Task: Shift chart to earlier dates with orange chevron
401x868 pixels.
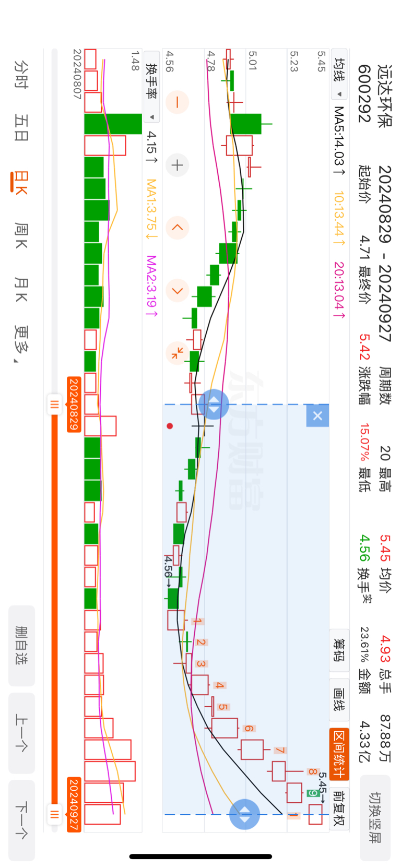Action: 177,228
